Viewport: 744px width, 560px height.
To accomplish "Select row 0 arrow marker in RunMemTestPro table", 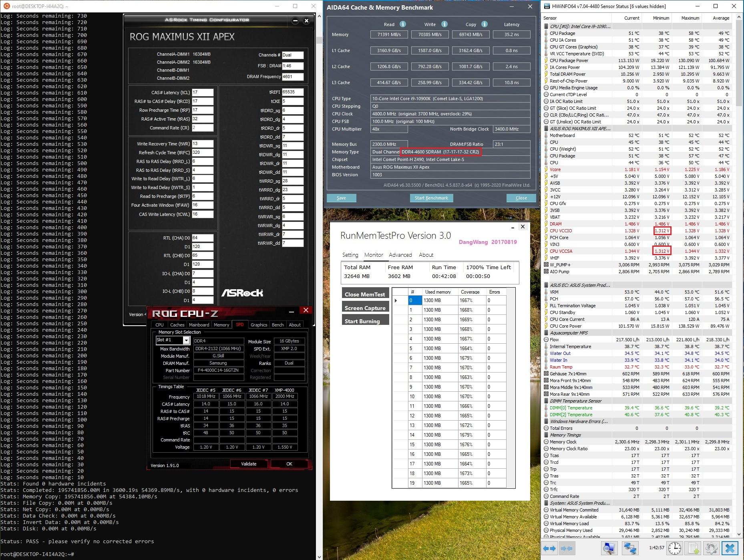I will click(396, 300).
